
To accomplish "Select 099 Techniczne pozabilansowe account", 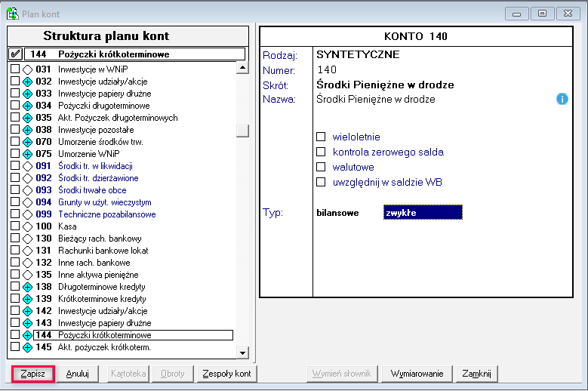I will tap(106, 214).
